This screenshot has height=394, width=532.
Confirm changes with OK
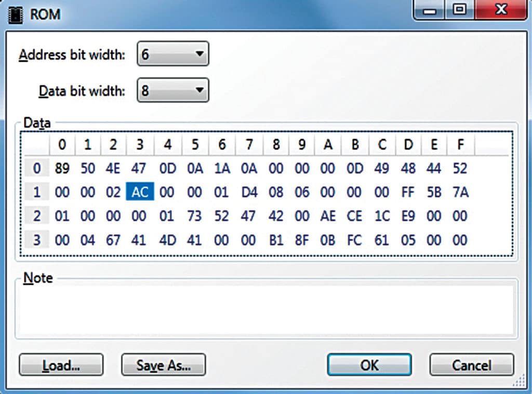369,365
